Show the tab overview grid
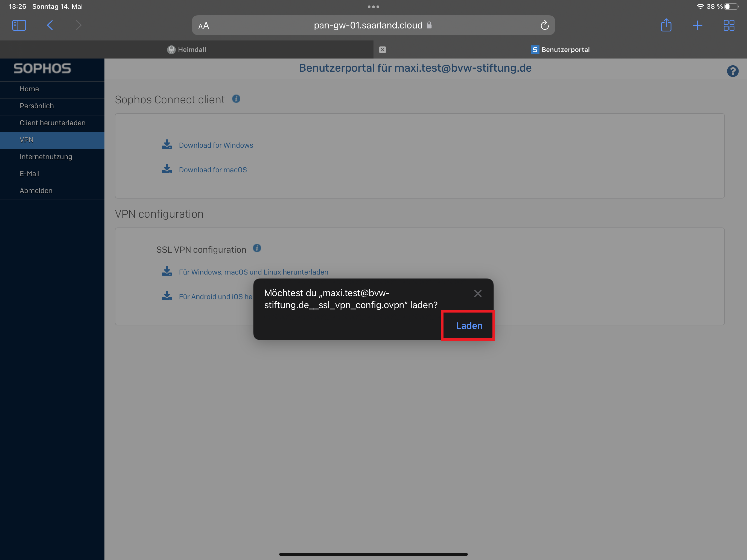This screenshot has width=747, height=560. coord(729,25)
